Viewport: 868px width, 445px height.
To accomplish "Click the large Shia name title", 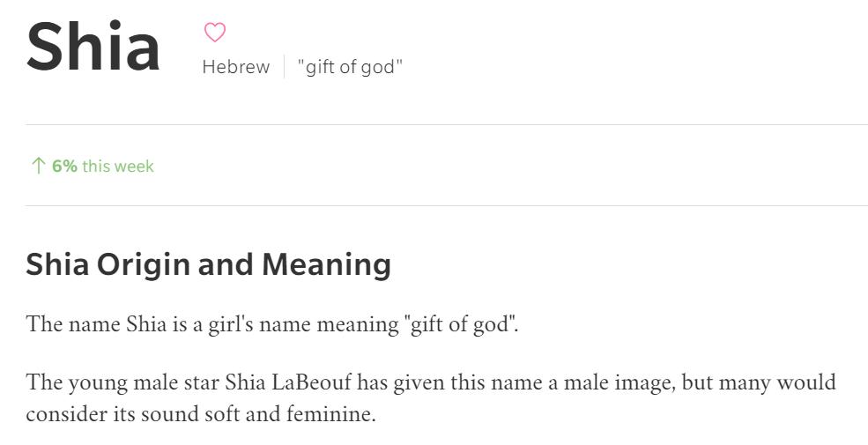I will 93,46.
